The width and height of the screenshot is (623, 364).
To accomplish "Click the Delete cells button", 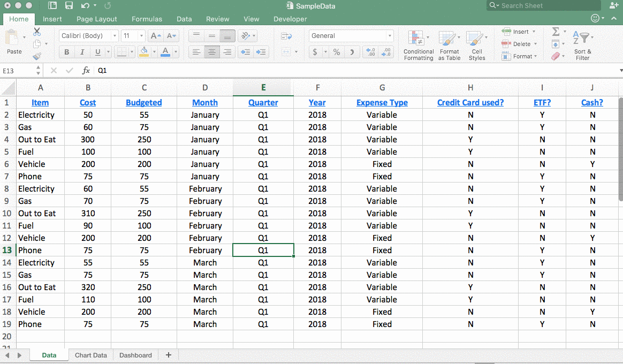I will click(515, 44).
